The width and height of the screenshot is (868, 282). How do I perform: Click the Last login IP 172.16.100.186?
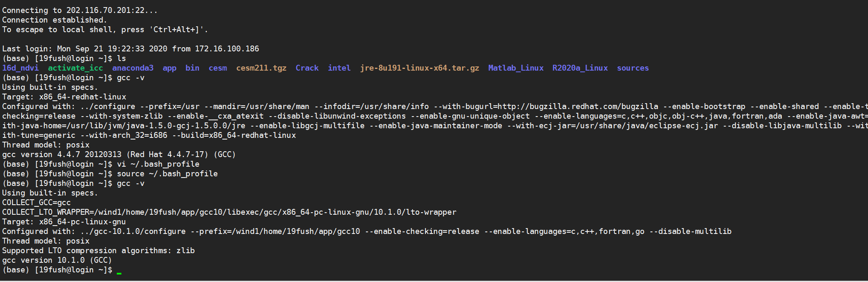click(x=227, y=49)
